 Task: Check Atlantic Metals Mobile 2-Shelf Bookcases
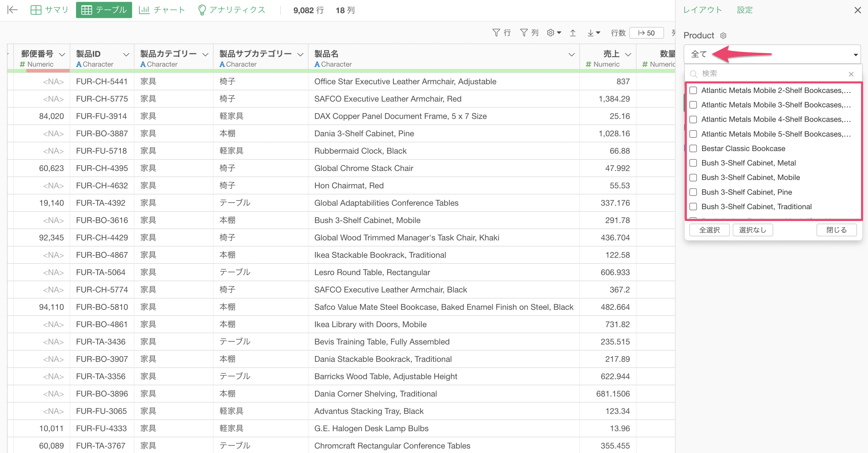point(693,90)
